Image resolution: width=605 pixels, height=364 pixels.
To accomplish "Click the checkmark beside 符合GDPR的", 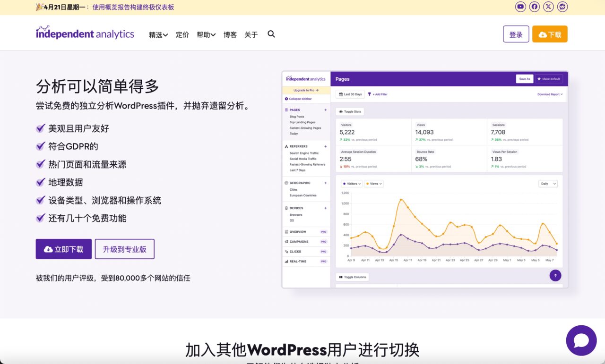I will coord(41,146).
